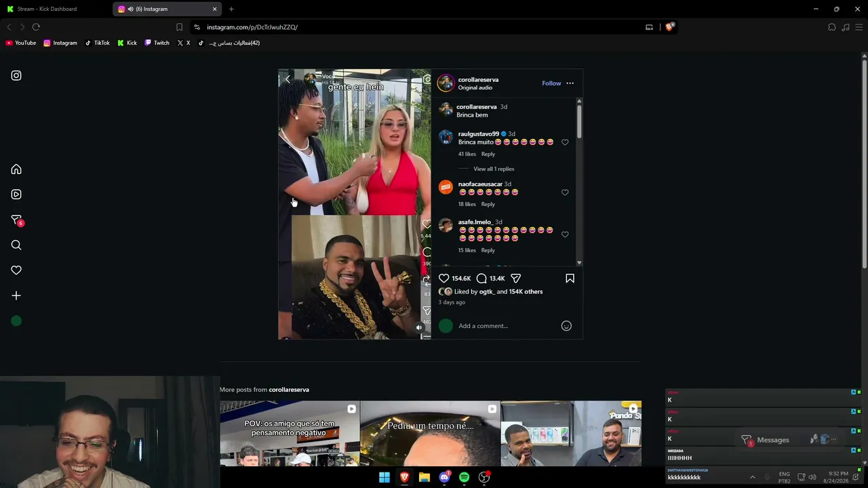Open 'Pediu um tempo né' post thumbnail
Image resolution: width=868 pixels, height=488 pixels.
click(x=430, y=434)
